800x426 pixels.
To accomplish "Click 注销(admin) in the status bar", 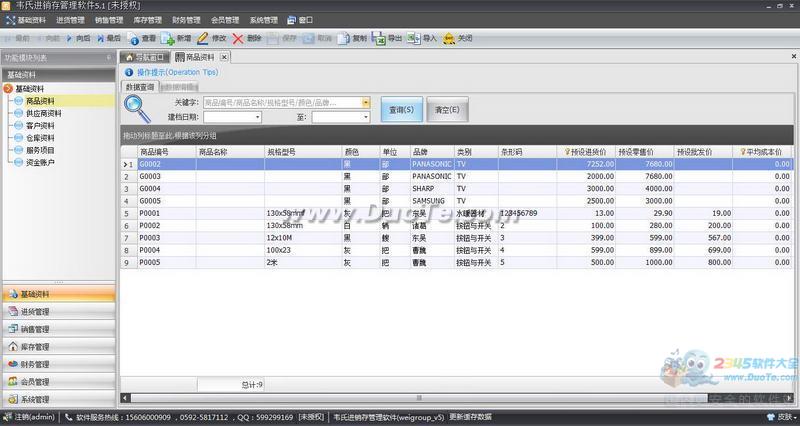I will [30, 417].
